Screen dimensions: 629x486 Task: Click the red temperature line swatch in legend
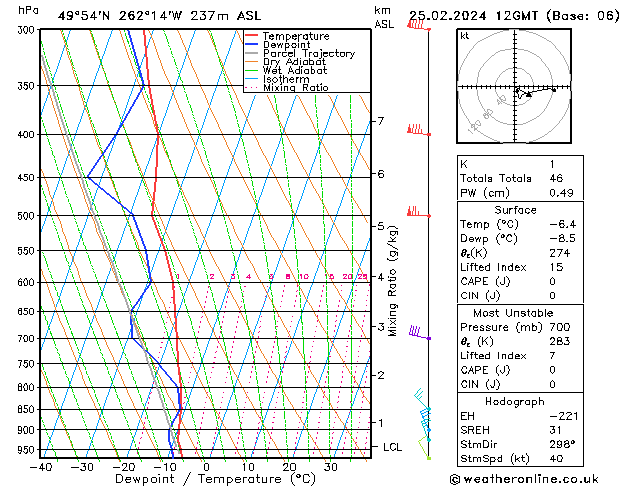tap(251, 35)
